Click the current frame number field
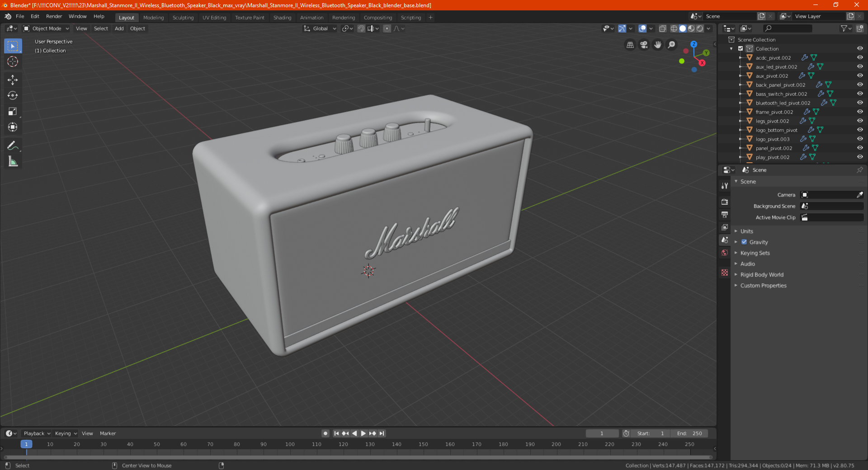Viewport: 868px width, 470px height. pyautogui.click(x=602, y=433)
